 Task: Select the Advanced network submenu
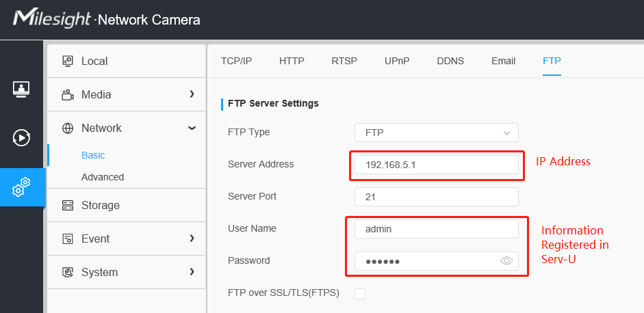(x=102, y=177)
